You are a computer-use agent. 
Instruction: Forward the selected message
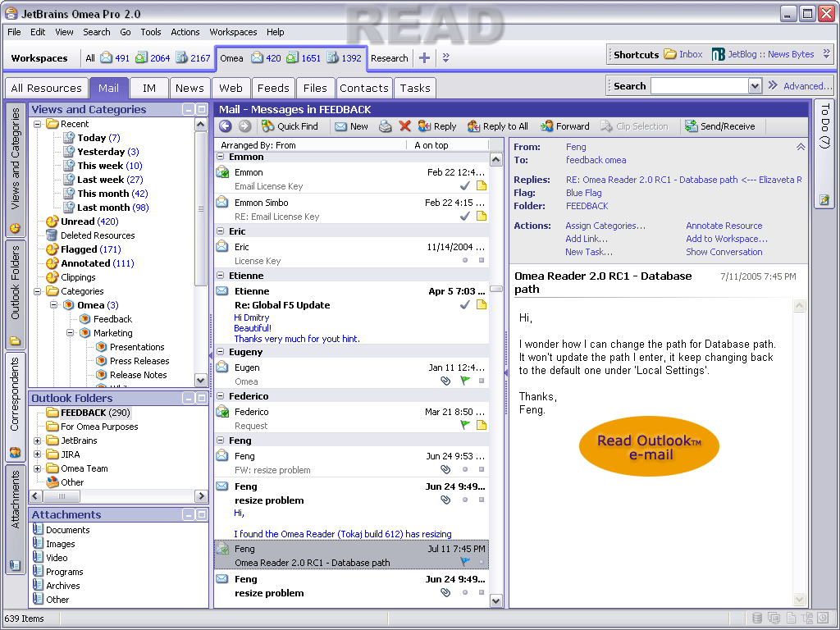coord(564,126)
